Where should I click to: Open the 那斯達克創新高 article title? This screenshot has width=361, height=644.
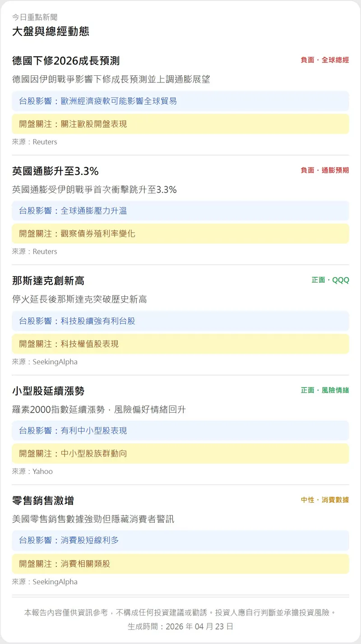click(x=48, y=281)
